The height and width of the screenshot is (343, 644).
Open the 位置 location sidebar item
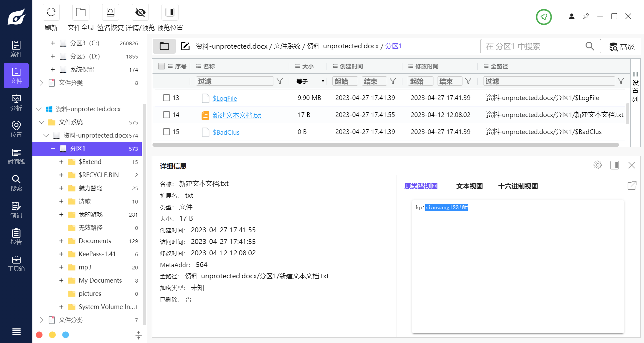(x=16, y=129)
